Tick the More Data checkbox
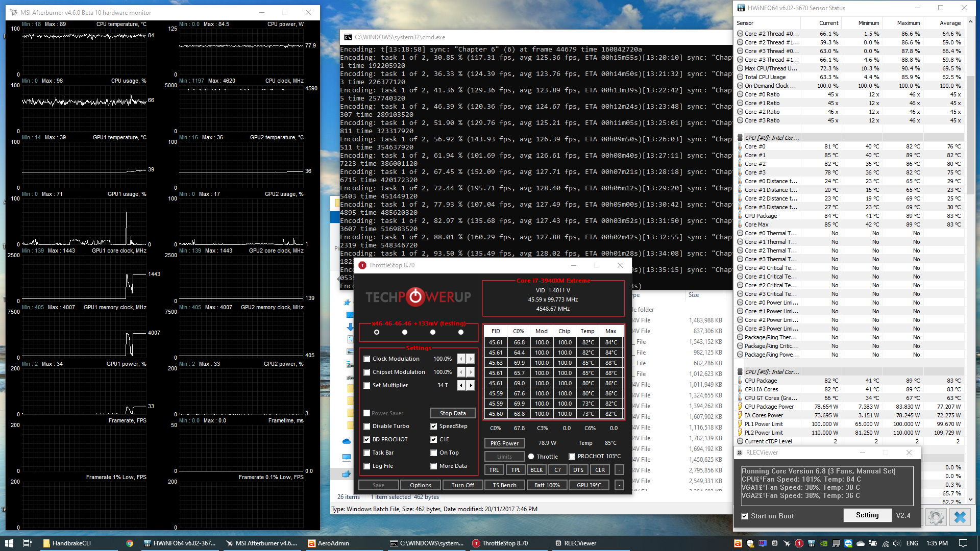Screen dimensions: 980x551 [x=434, y=466]
